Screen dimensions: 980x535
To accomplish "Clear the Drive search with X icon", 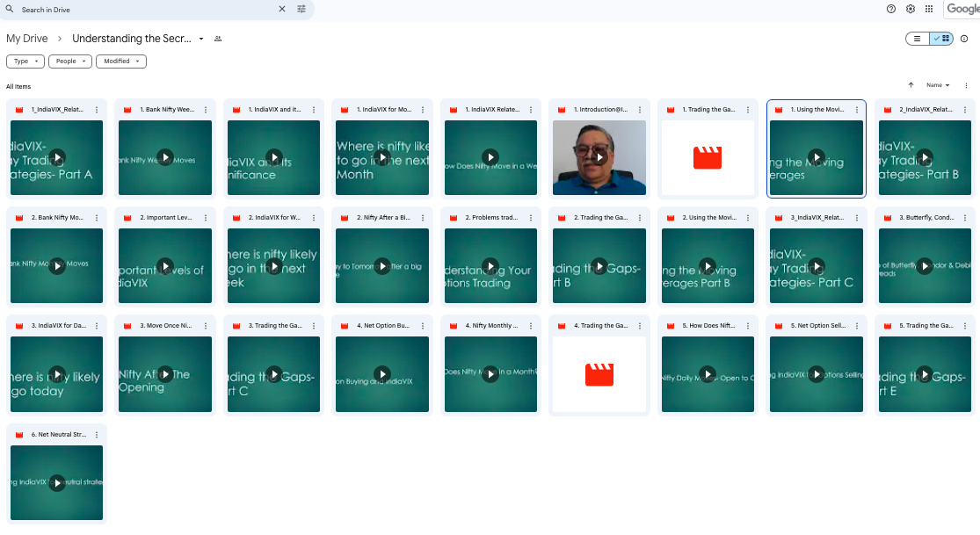I will (282, 10).
